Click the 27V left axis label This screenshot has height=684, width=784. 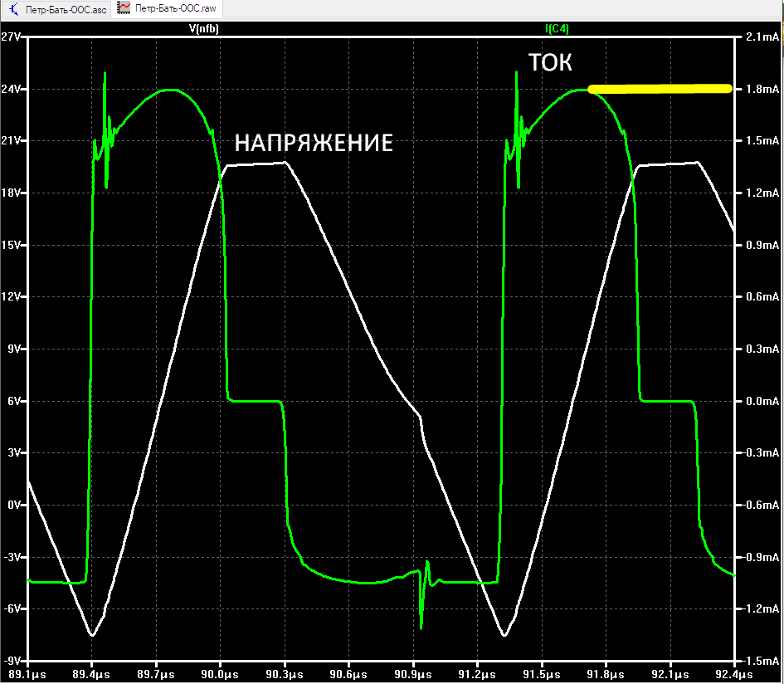pyautogui.click(x=11, y=37)
